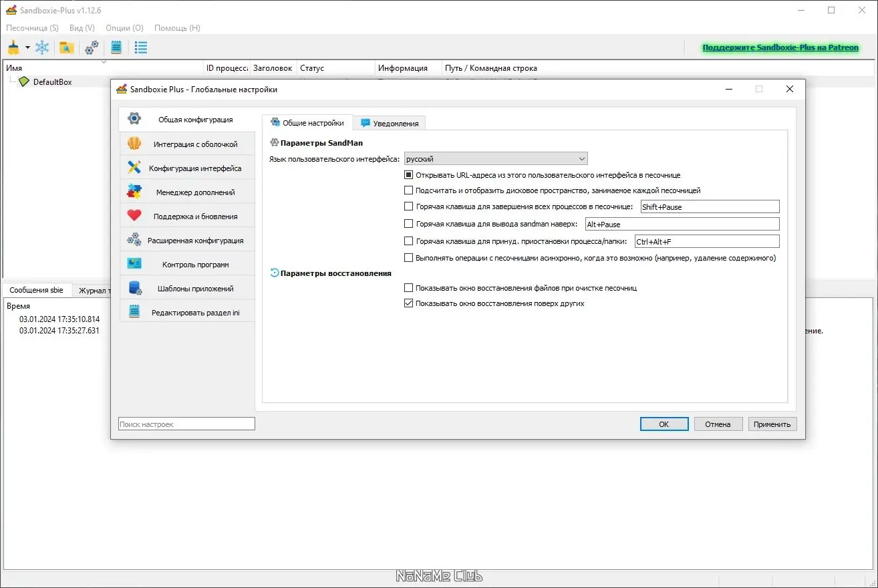The image size is (878, 588).
Task: Close the Глобальные настройки dialog
Action: pos(790,89)
